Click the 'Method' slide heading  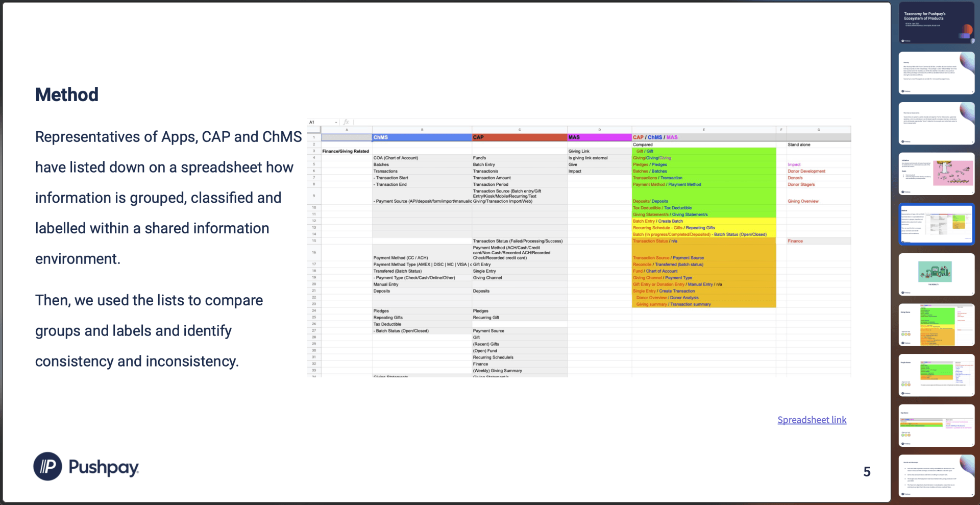click(67, 94)
